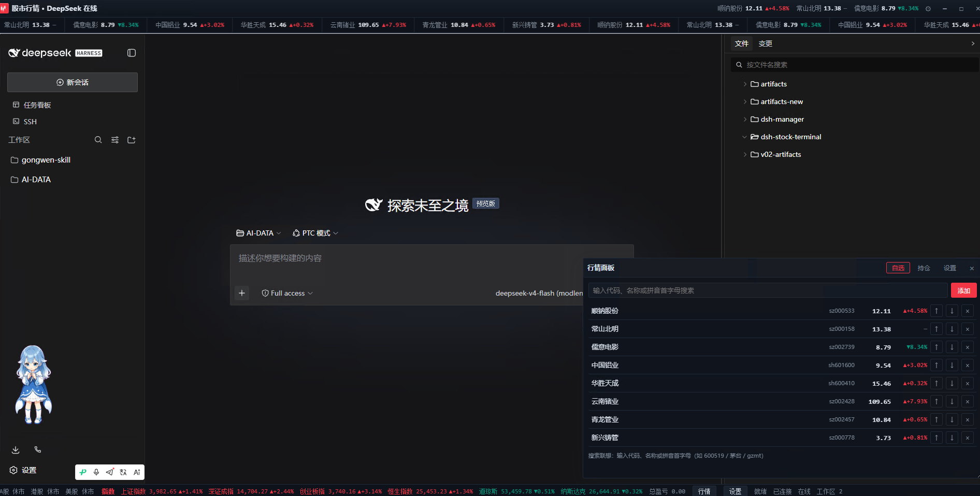
Task: Click the AI icon in floating toolbar
Action: coord(137,472)
